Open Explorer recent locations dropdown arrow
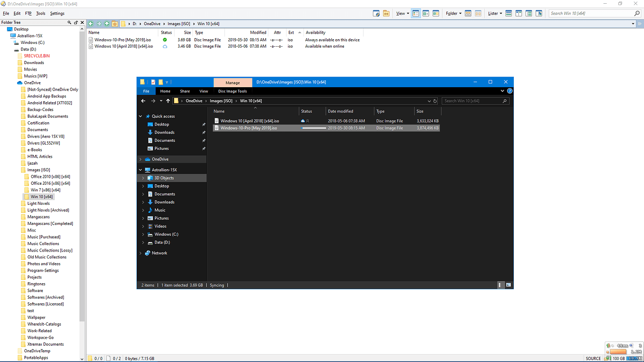 (161, 101)
